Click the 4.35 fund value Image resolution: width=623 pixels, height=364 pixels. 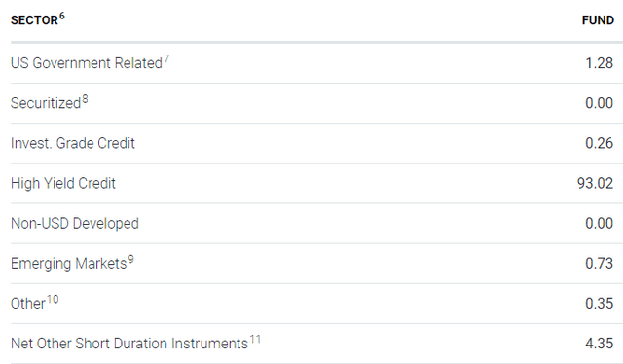(x=600, y=344)
